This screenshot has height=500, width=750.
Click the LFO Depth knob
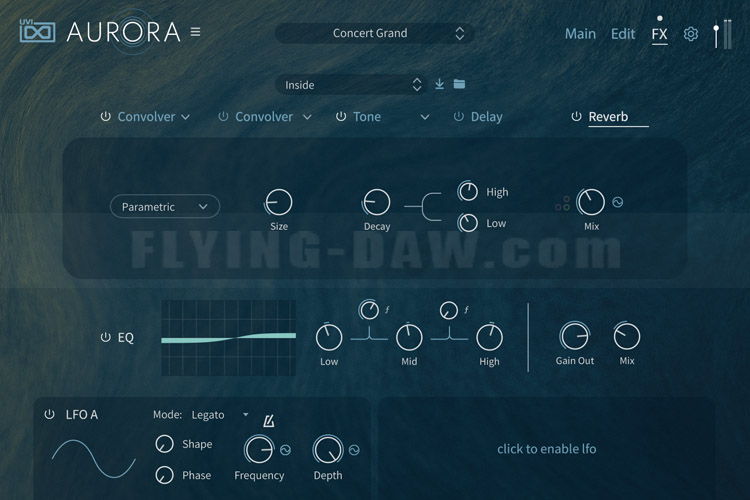[x=328, y=450]
